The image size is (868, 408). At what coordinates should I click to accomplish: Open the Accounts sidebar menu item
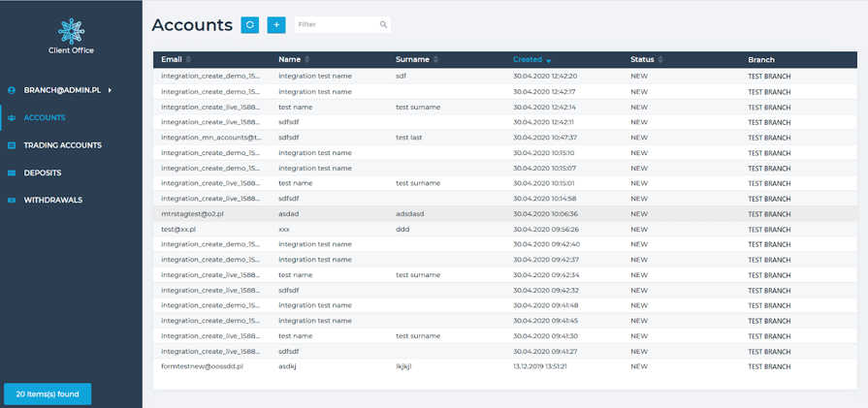coord(45,117)
